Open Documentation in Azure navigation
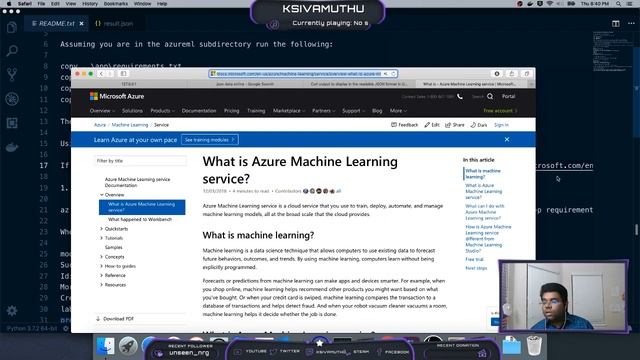This screenshot has width=640, height=360. pyautogui.click(x=199, y=111)
